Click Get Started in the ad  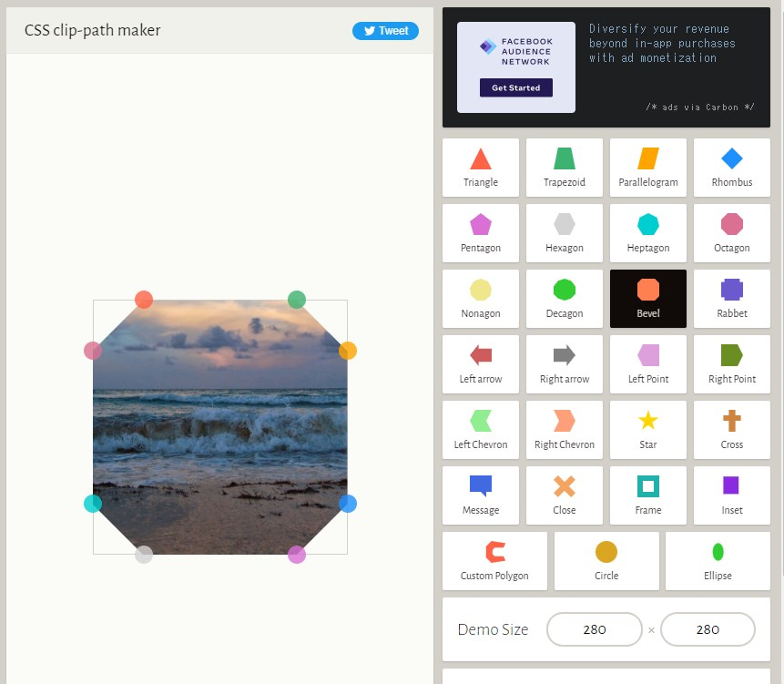coord(516,87)
